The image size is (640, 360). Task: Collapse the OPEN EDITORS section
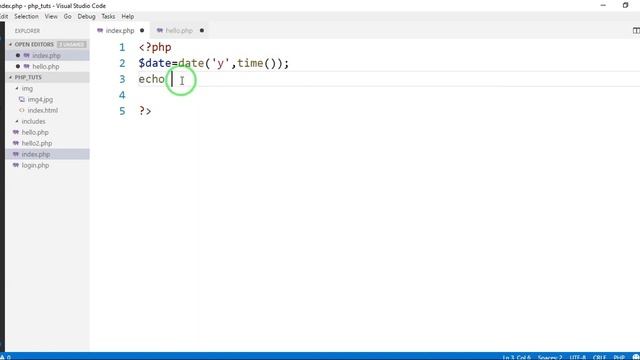(34, 44)
